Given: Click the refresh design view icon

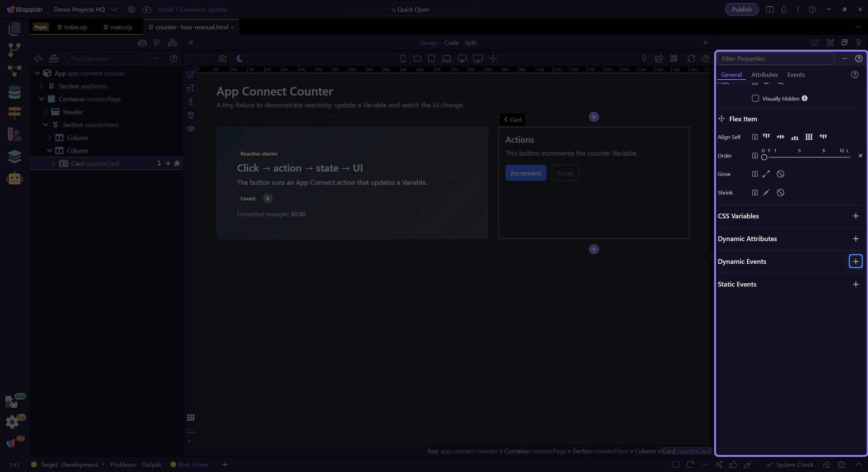Looking at the screenshot, I should point(691,59).
